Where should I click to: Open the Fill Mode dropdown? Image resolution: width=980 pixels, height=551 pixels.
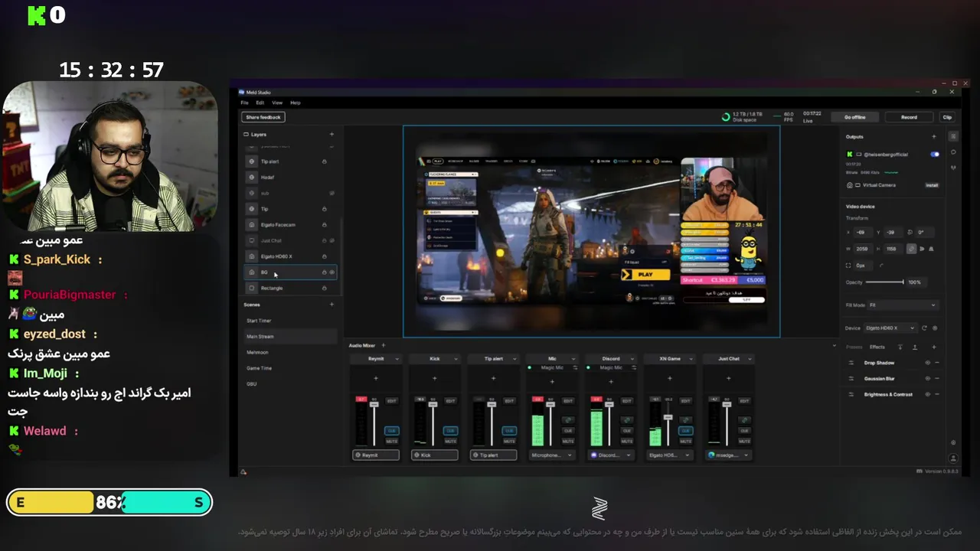pyautogui.click(x=904, y=305)
